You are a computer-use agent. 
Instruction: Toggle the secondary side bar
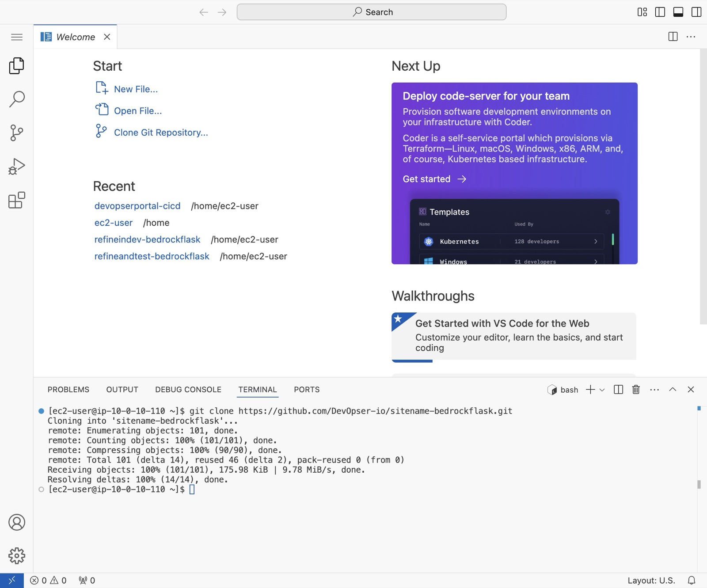696,12
